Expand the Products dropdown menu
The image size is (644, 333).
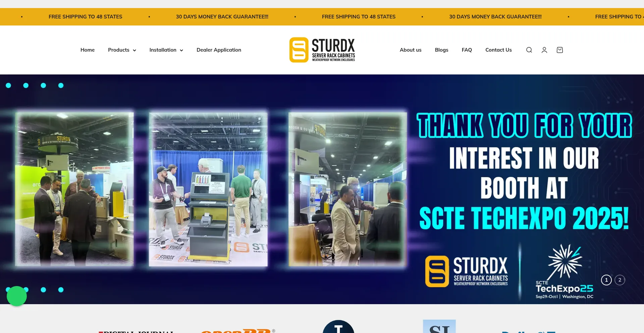pos(122,50)
